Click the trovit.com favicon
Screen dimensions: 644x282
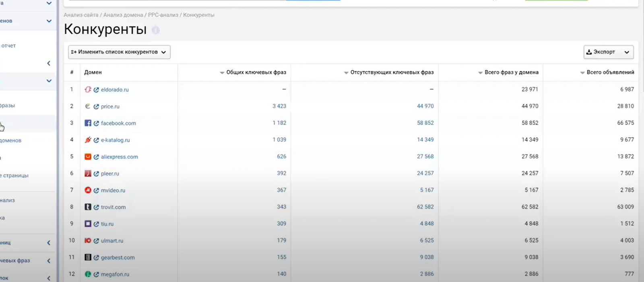[88, 207]
